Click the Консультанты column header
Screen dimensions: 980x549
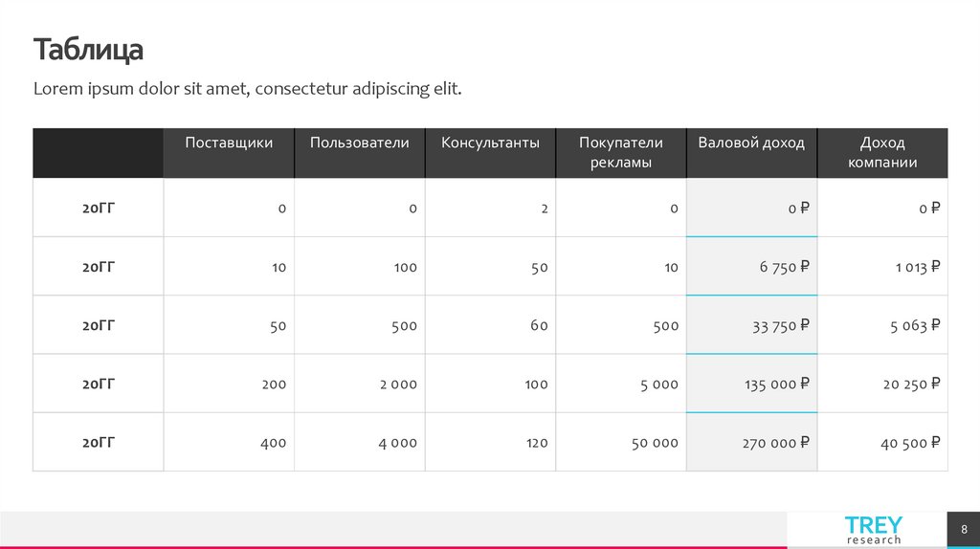(490, 143)
